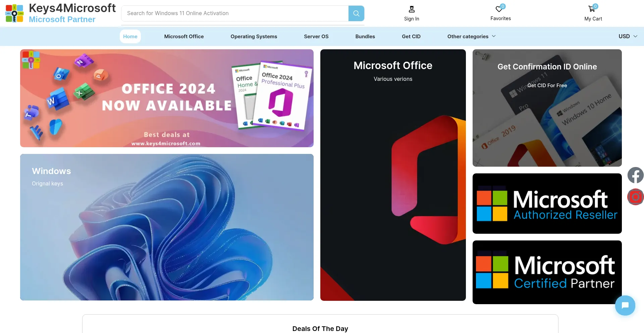This screenshot has height=333, width=644.
Task: Click the search magnifier button
Action: pos(356,13)
